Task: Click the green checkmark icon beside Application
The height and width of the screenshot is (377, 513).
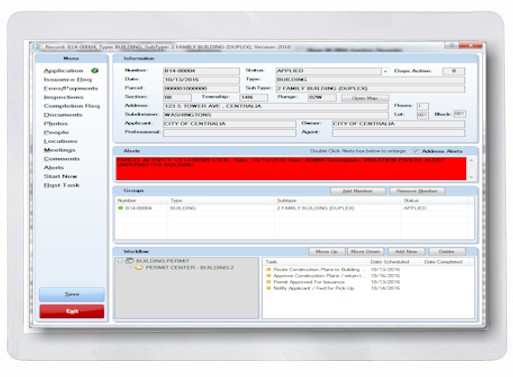Action: click(x=95, y=71)
